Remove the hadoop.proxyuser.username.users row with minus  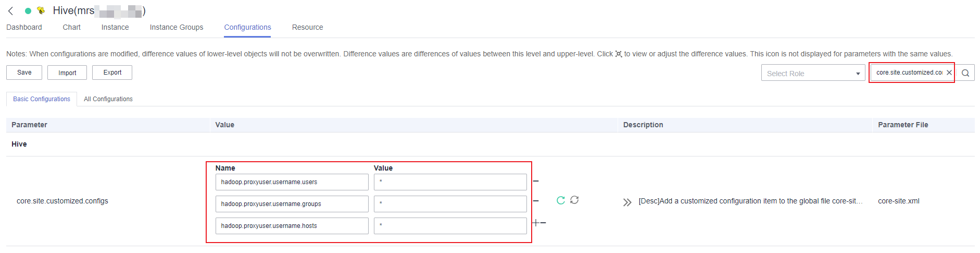pyautogui.click(x=536, y=182)
